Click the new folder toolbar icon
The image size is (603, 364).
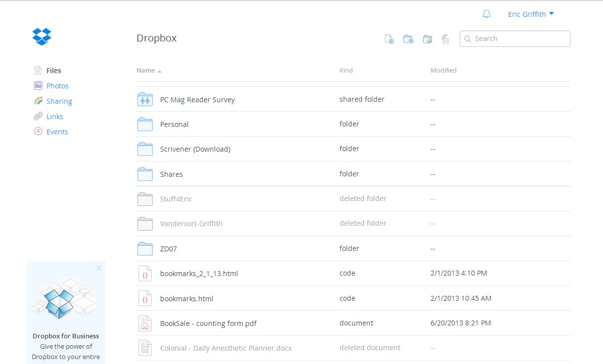(408, 39)
